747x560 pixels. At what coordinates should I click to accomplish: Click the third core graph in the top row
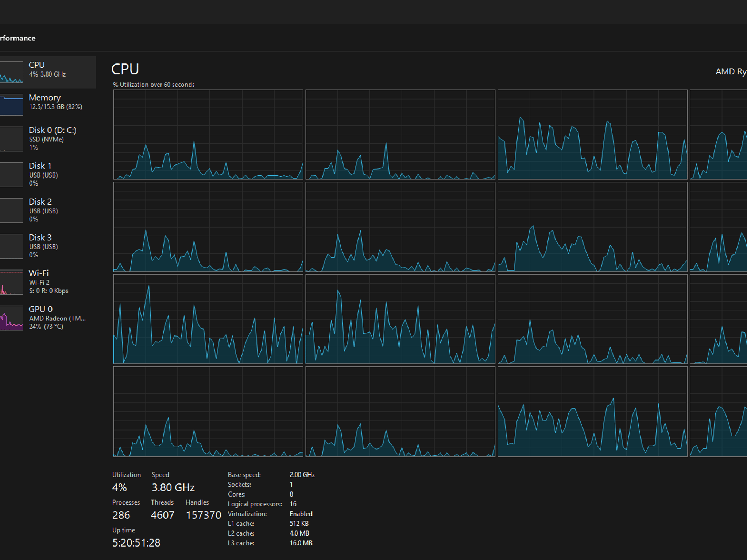click(x=592, y=135)
